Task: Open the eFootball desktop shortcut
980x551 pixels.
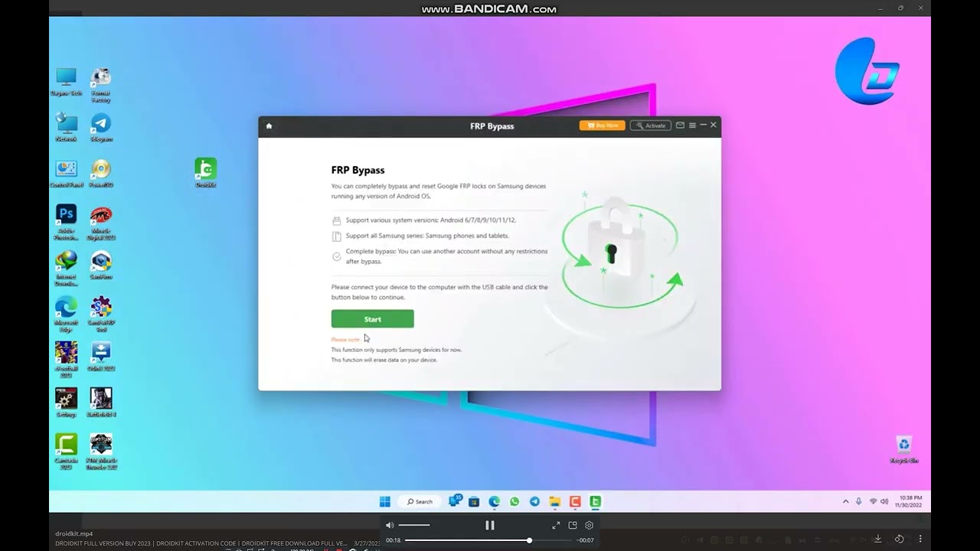Action: tap(66, 360)
